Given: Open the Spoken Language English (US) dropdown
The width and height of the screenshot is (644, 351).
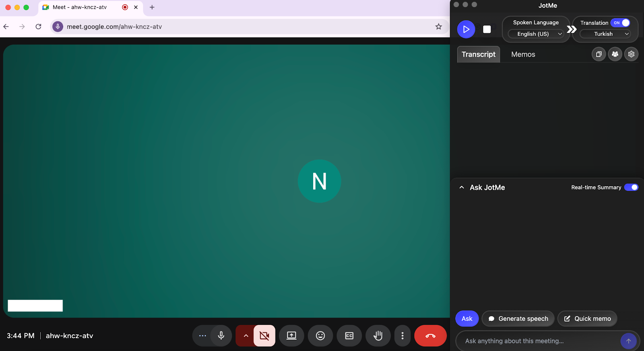Looking at the screenshot, I should coord(536,34).
